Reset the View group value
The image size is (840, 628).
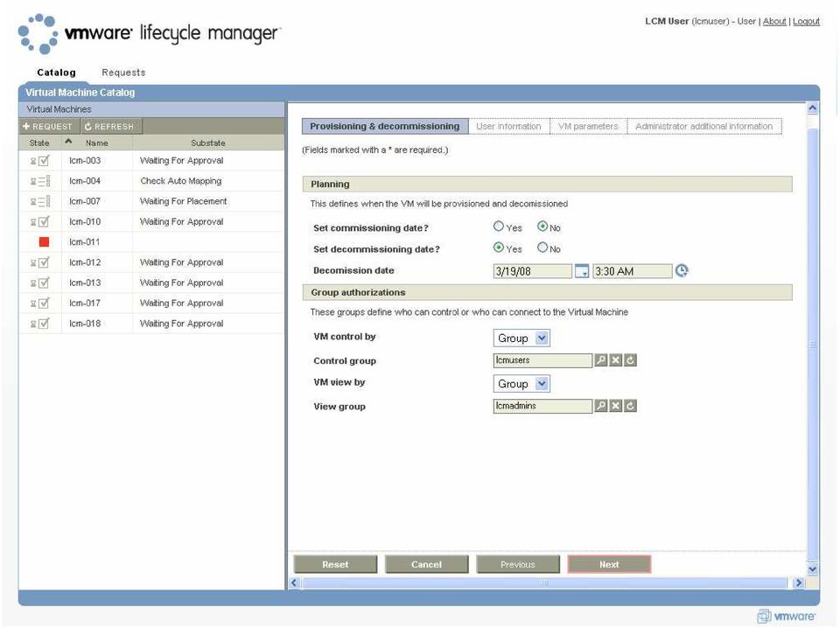631,406
